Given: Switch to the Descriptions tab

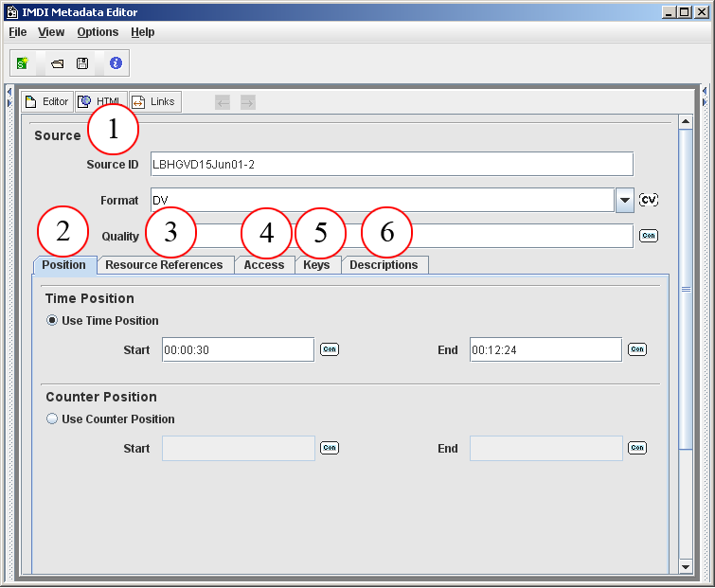Looking at the screenshot, I should pyautogui.click(x=384, y=265).
